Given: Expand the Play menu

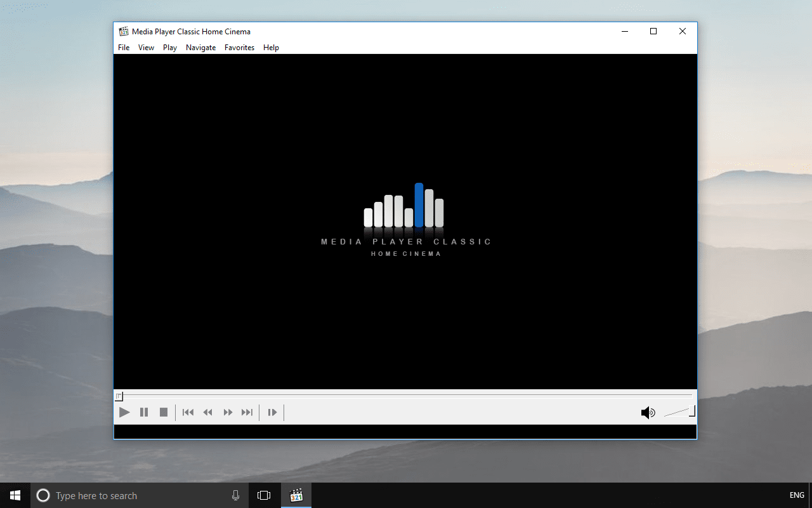Looking at the screenshot, I should [x=170, y=48].
